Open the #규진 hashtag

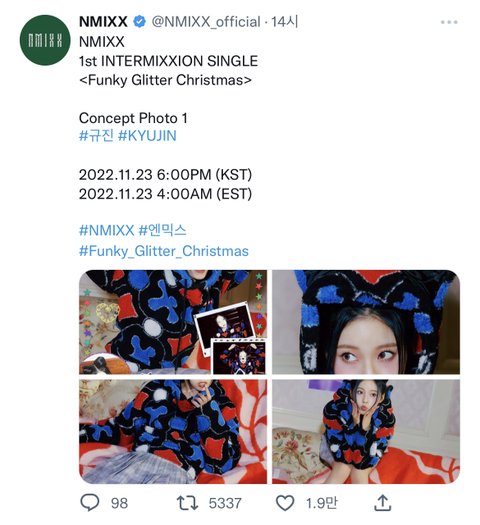[96, 136]
